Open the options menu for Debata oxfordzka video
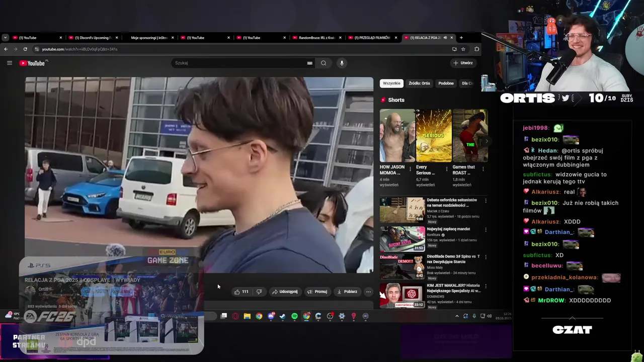Screen dimensions: 644x362 pyautogui.click(x=486, y=201)
